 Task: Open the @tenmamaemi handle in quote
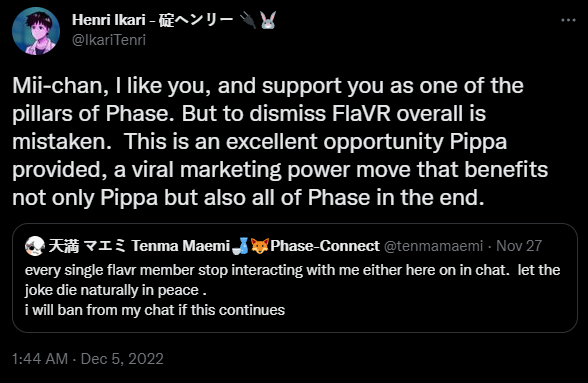[434, 246]
